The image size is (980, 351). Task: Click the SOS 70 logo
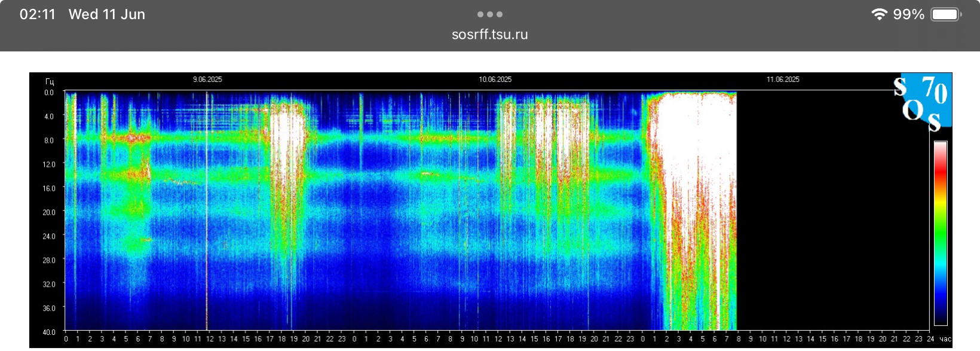coord(923,102)
